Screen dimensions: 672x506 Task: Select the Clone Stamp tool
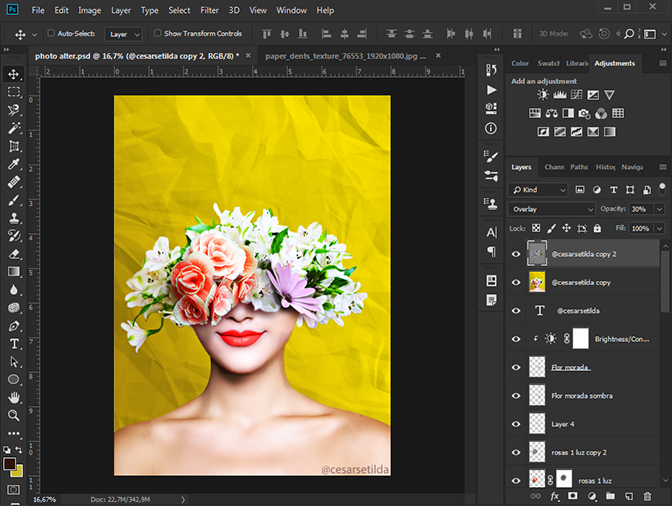[x=14, y=218]
